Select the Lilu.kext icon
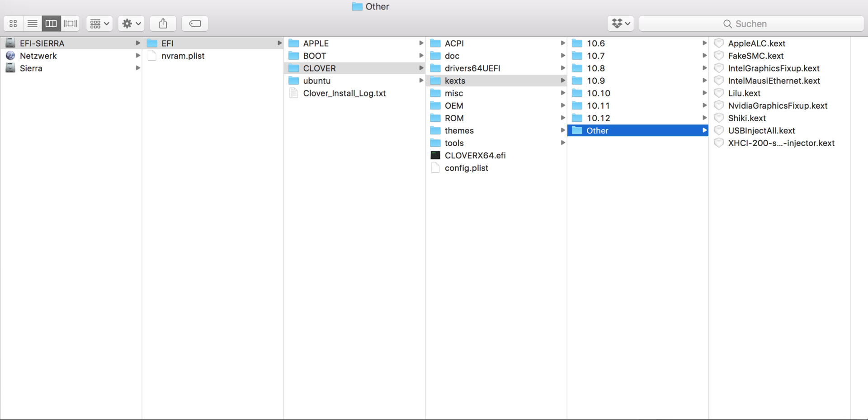Screen dimensions: 868x420 [719, 93]
